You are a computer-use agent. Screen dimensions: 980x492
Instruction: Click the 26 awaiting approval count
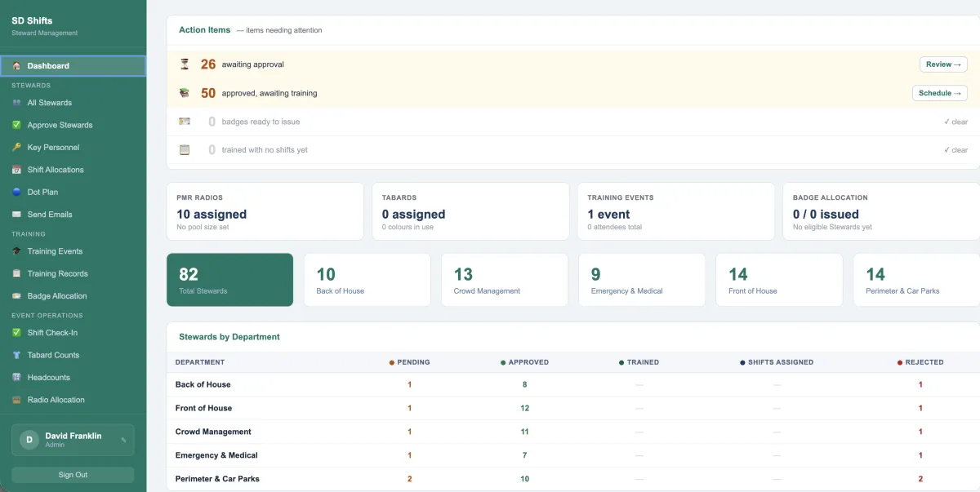click(208, 64)
